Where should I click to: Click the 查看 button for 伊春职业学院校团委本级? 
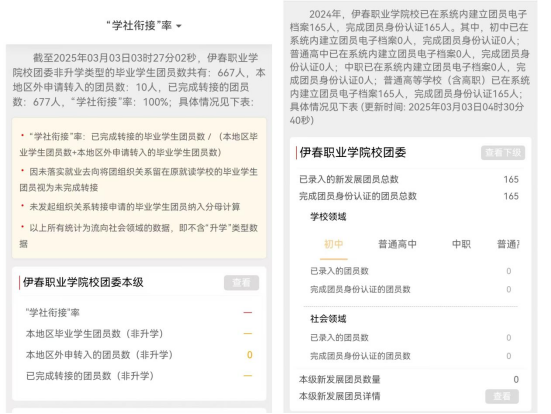[241, 283]
